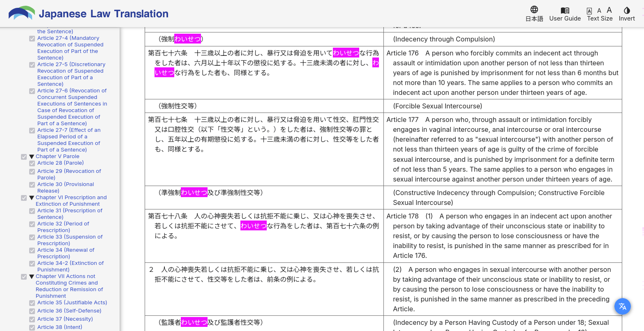The image size is (644, 331).
Task: Jump to Article 34 (Renewal of Prescription)
Action: (x=66, y=253)
